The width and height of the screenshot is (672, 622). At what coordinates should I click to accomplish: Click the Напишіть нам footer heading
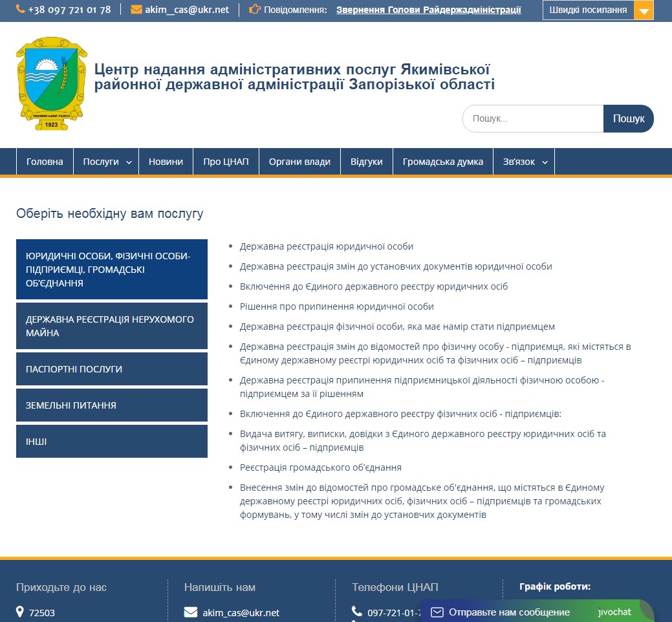point(220,587)
